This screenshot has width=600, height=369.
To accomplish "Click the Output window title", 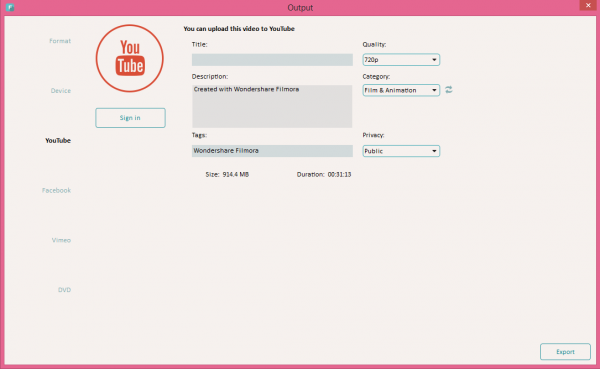I will (300, 8).
